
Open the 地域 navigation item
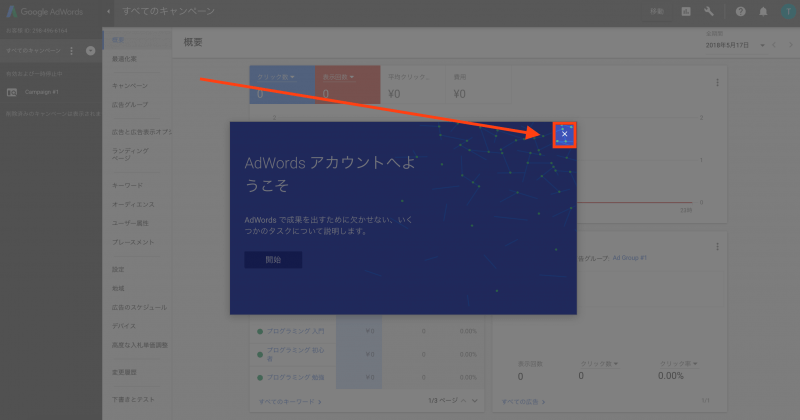coord(118,288)
